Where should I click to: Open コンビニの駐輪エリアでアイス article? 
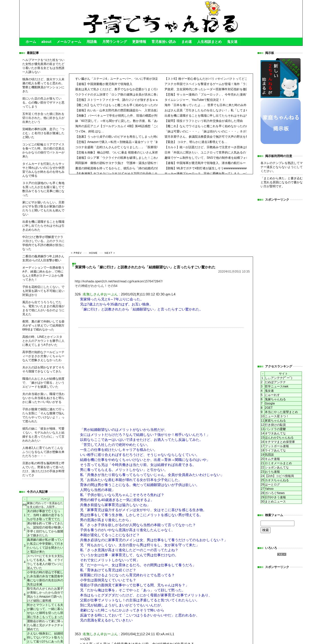[43, 150]
